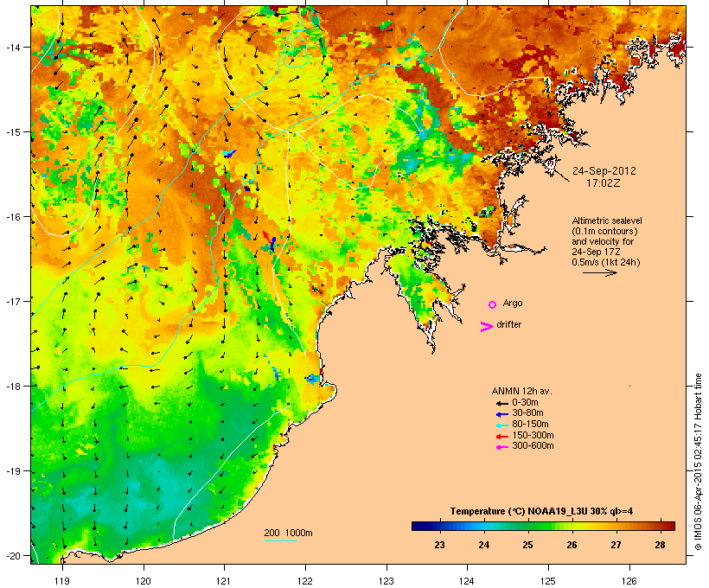Click the 'drifter' legend label
The image size is (709, 588).
click(509, 324)
